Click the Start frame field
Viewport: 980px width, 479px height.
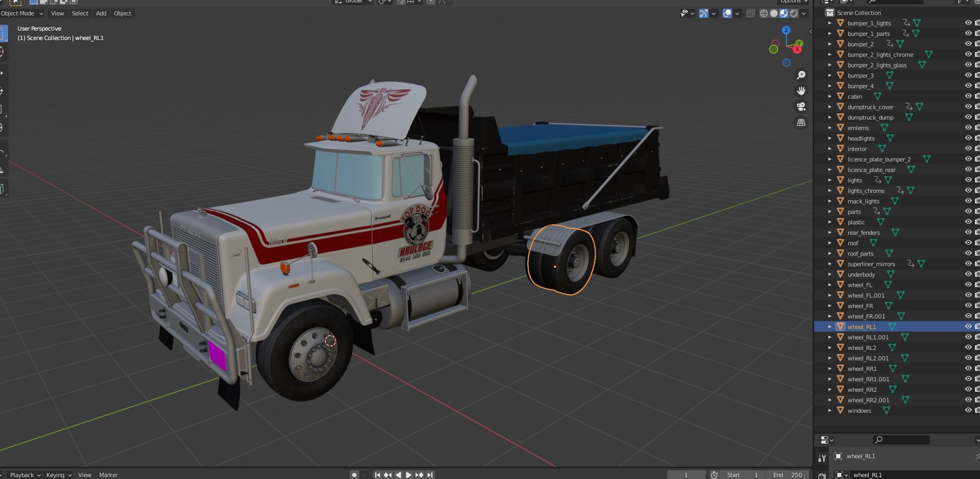click(x=743, y=475)
